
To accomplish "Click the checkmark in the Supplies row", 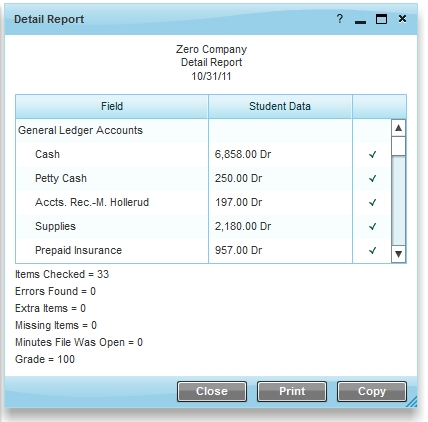I will click(x=373, y=226).
